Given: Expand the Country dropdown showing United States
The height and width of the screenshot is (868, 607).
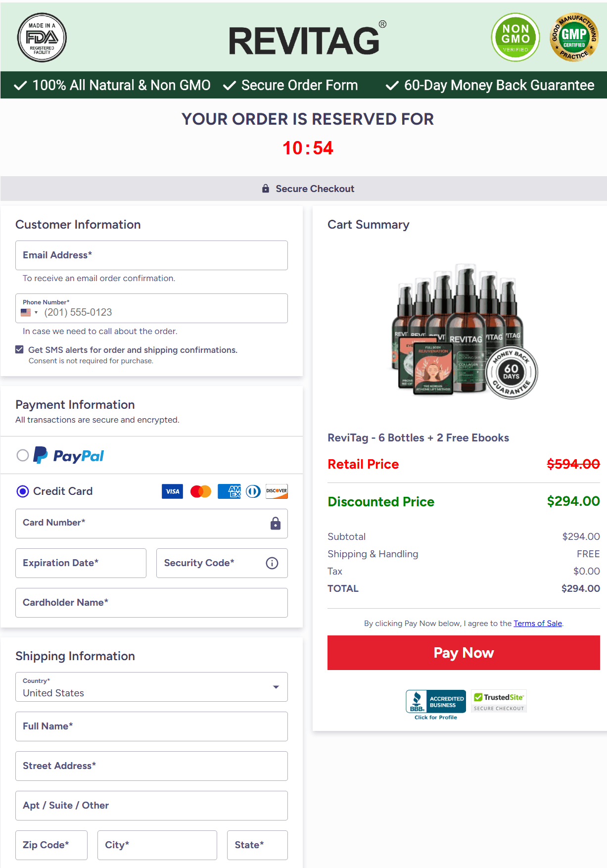Looking at the screenshot, I should coord(151,687).
